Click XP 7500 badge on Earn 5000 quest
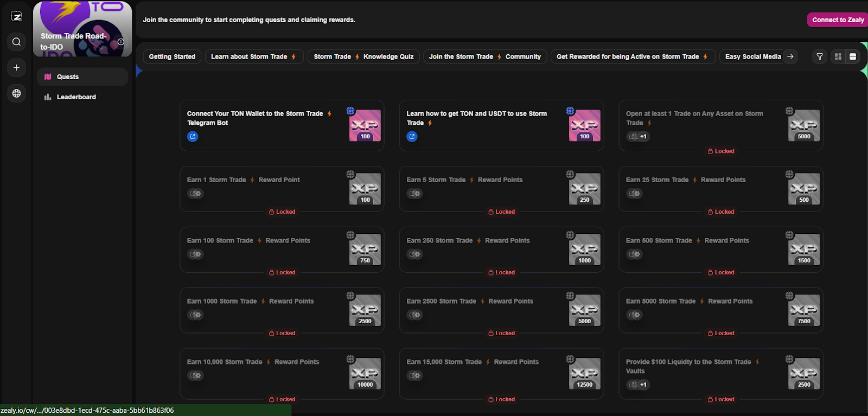The width and height of the screenshot is (868, 416). [x=804, y=310]
